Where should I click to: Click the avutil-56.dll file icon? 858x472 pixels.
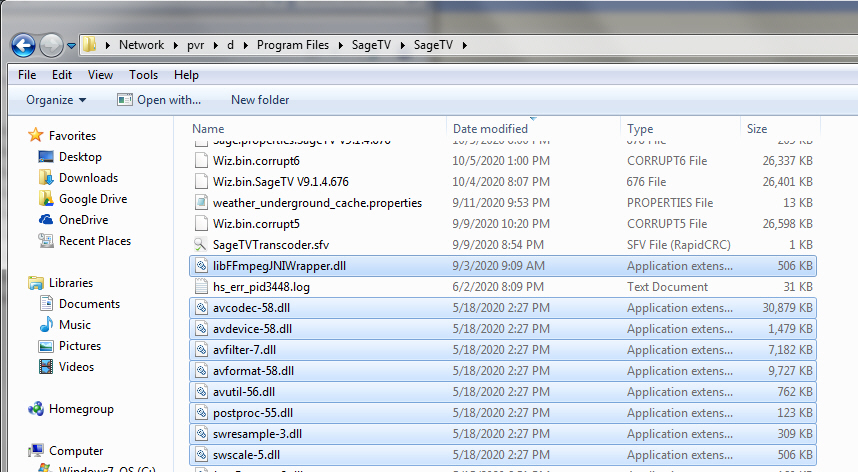[x=201, y=392]
